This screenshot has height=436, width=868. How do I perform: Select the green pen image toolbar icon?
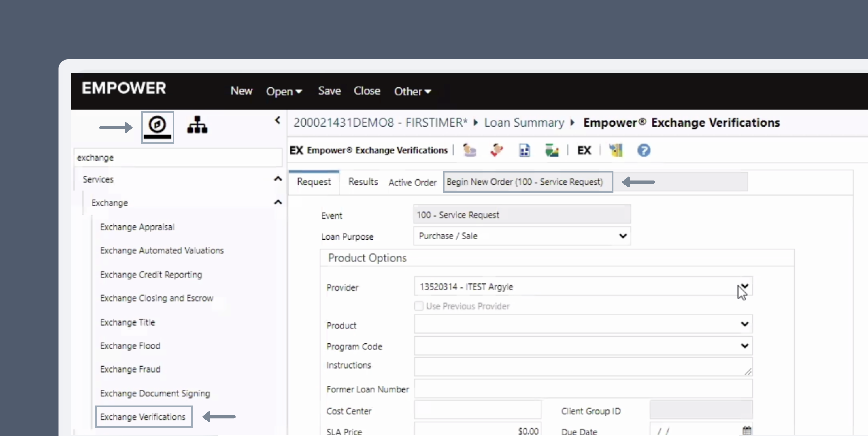pyautogui.click(x=552, y=150)
